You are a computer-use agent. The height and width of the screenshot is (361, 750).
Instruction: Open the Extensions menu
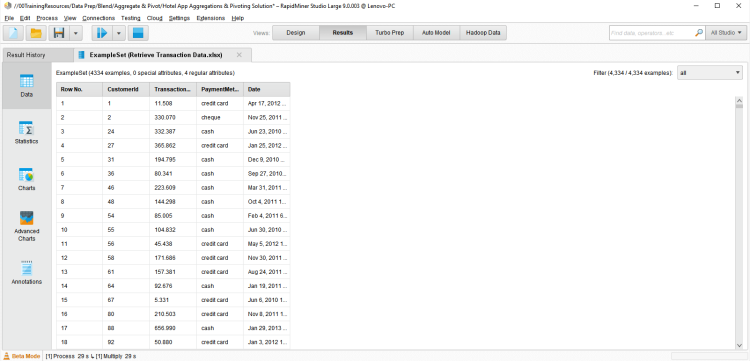(210, 18)
